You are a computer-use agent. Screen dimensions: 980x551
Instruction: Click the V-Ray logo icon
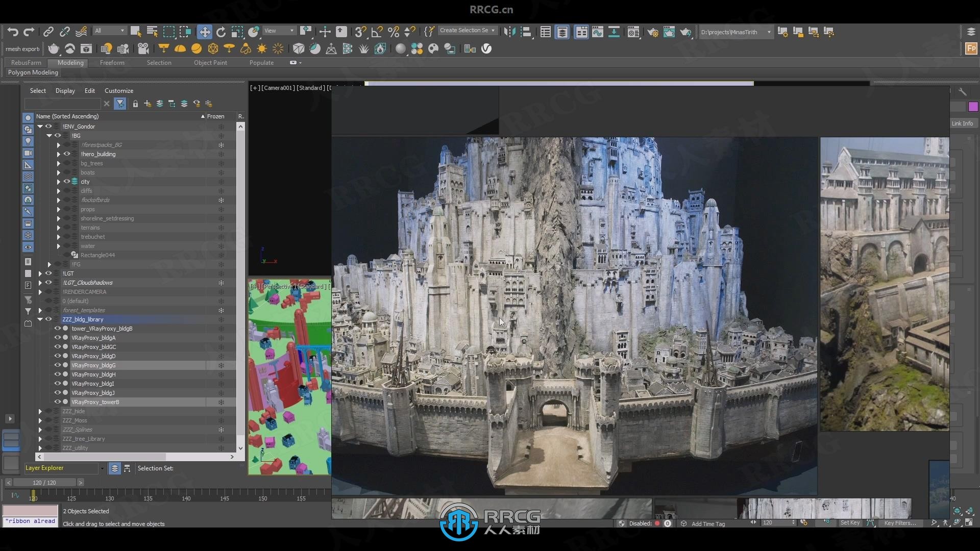coord(486,48)
